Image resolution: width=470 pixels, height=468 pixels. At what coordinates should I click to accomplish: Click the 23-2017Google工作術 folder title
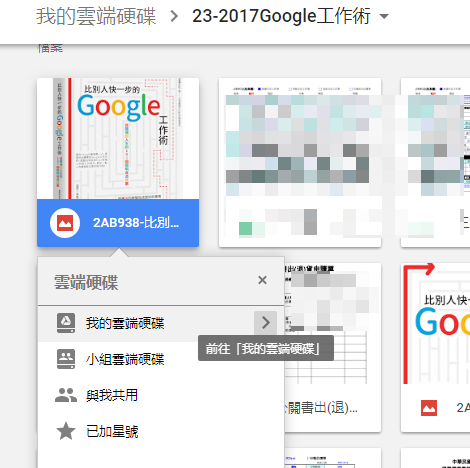coord(281,16)
